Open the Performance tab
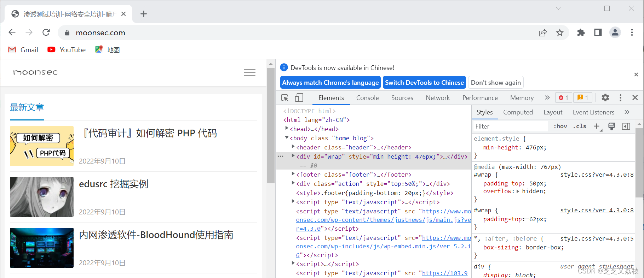644x278 pixels. [x=480, y=98]
